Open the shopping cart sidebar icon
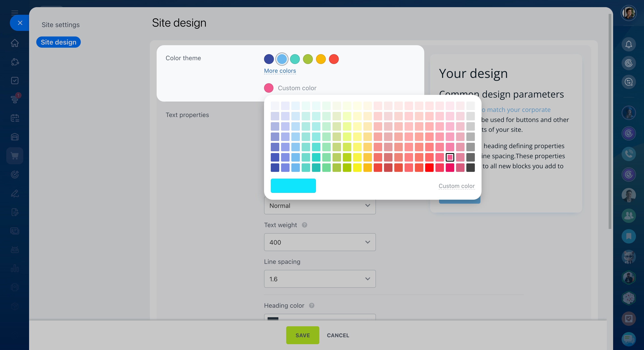 (x=15, y=156)
